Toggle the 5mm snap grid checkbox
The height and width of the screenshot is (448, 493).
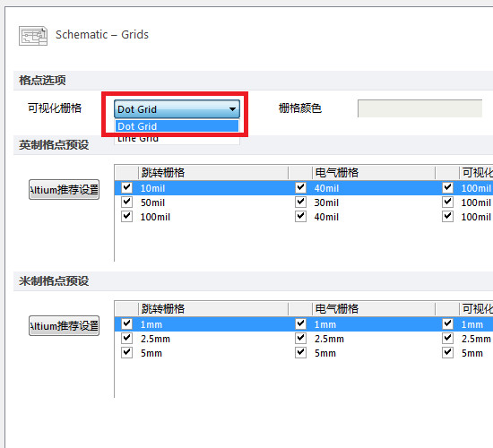pyautogui.click(x=126, y=352)
